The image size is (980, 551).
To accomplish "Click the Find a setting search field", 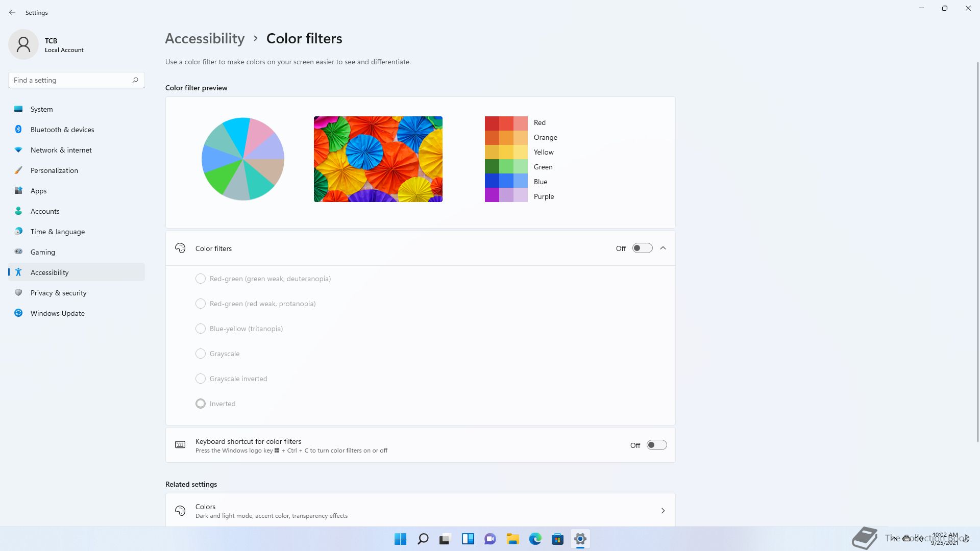I will click(x=77, y=80).
